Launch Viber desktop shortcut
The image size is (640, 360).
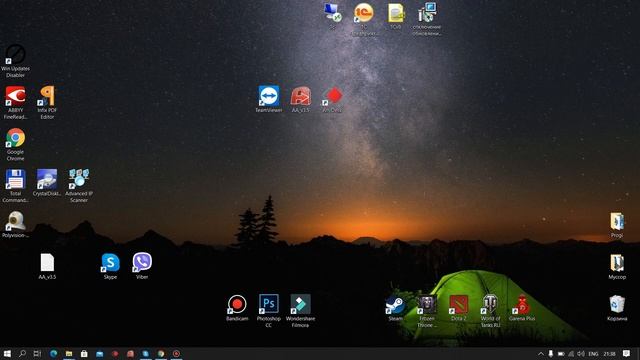click(142, 266)
